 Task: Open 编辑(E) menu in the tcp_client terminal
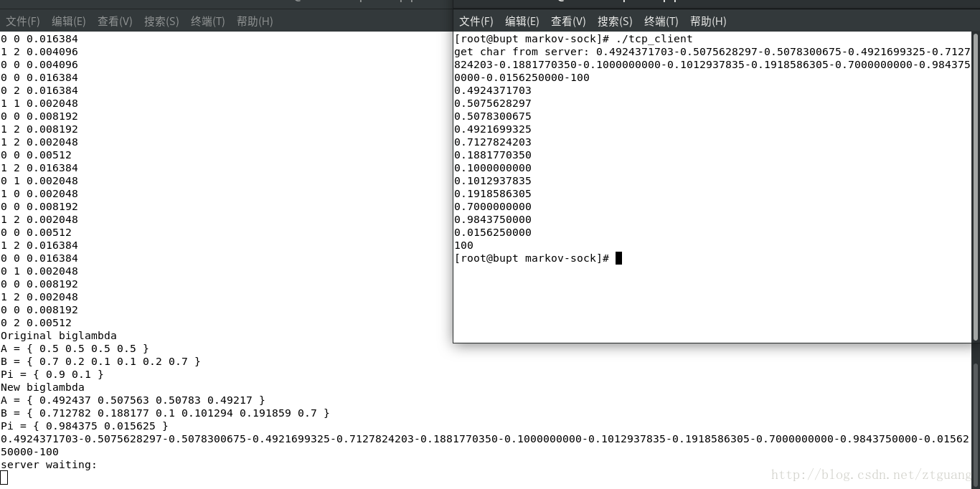click(522, 22)
